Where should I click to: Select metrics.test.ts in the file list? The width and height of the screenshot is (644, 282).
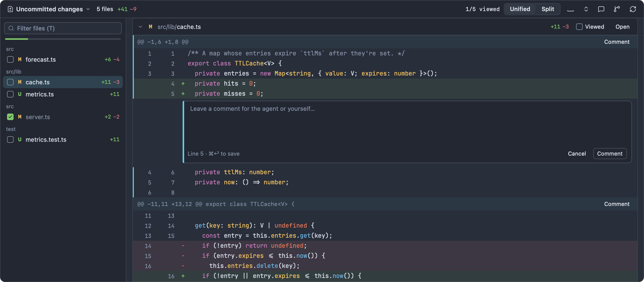tap(63, 139)
